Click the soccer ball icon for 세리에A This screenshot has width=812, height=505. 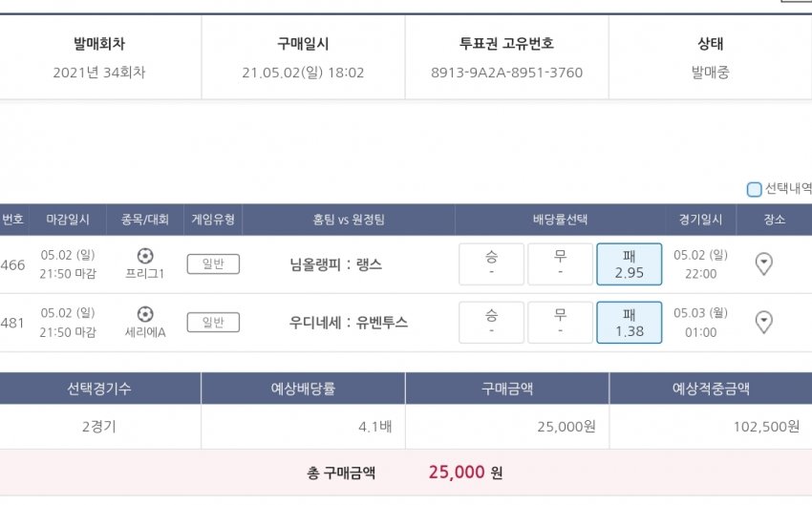pyautogui.click(x=145, y=314)
